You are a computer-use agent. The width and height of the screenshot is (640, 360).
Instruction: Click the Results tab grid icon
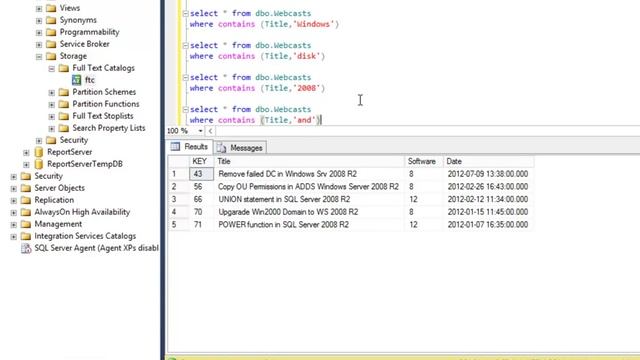coord(175,147)
